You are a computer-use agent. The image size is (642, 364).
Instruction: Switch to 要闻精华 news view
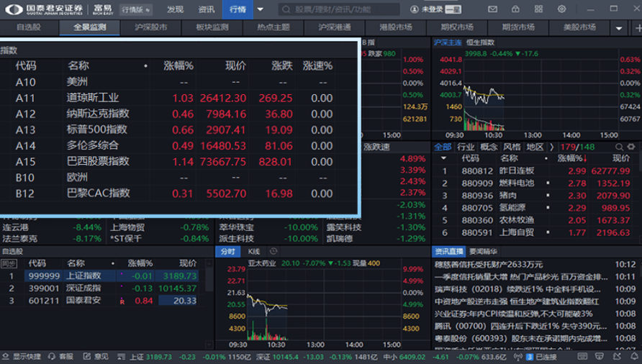click(x=483, y=252)
